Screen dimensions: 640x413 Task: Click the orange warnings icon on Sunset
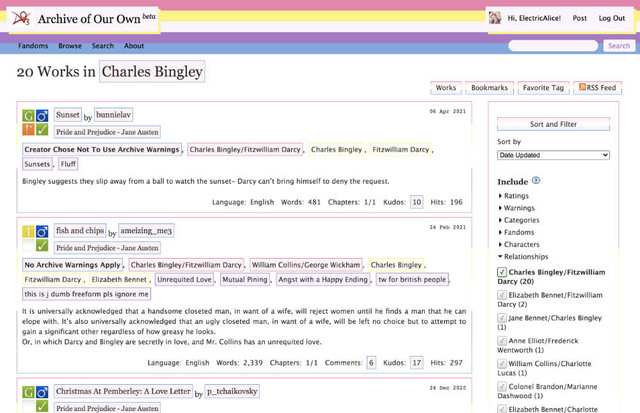(28, 130)
